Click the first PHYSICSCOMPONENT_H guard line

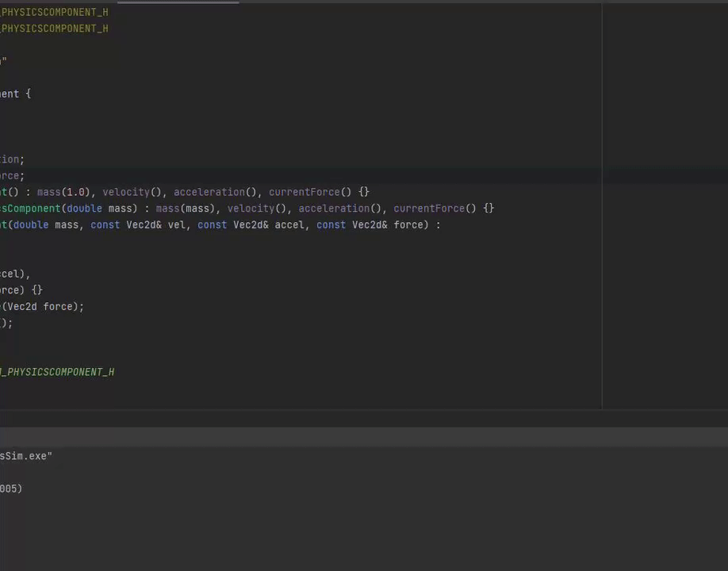[x=54, y=12]
